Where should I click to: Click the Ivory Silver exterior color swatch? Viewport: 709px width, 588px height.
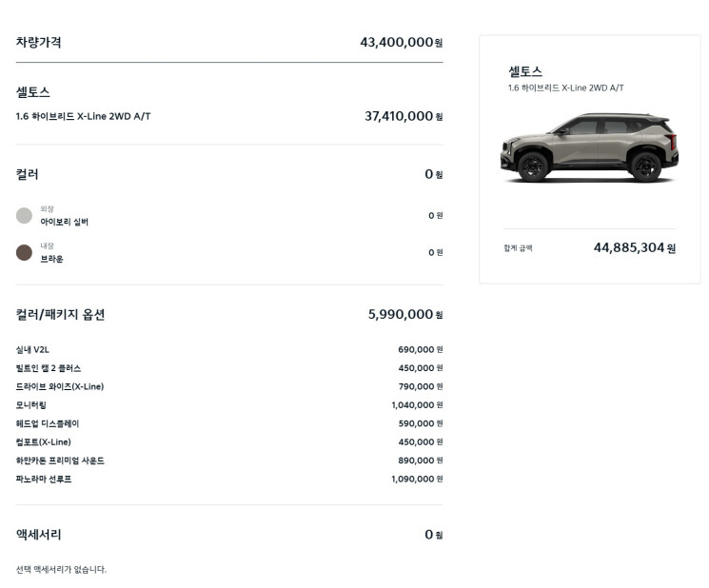coord(24,216)
